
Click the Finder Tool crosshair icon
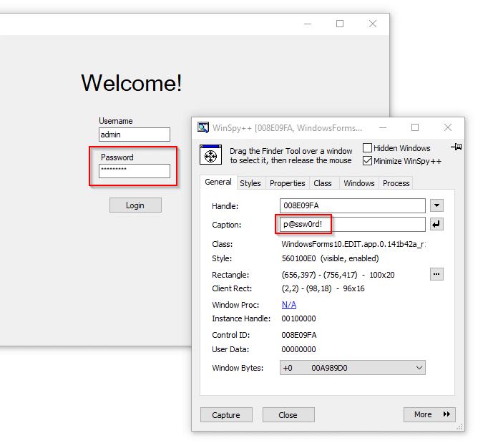pos(210,155)
